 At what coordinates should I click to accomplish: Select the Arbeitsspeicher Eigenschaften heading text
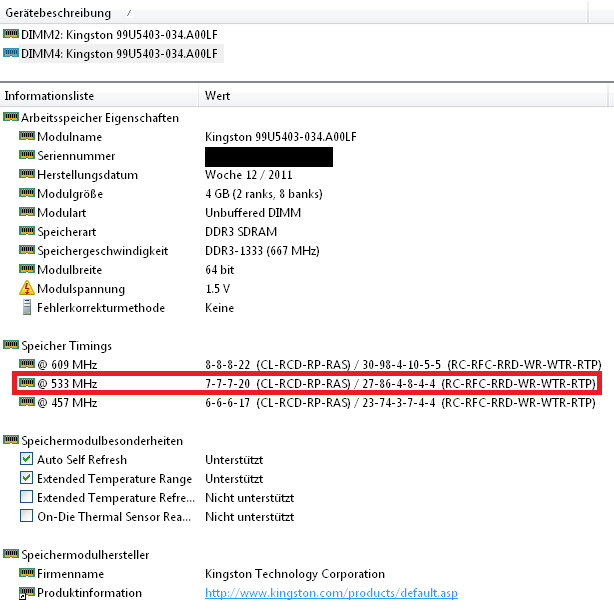[x=100, y=118]
